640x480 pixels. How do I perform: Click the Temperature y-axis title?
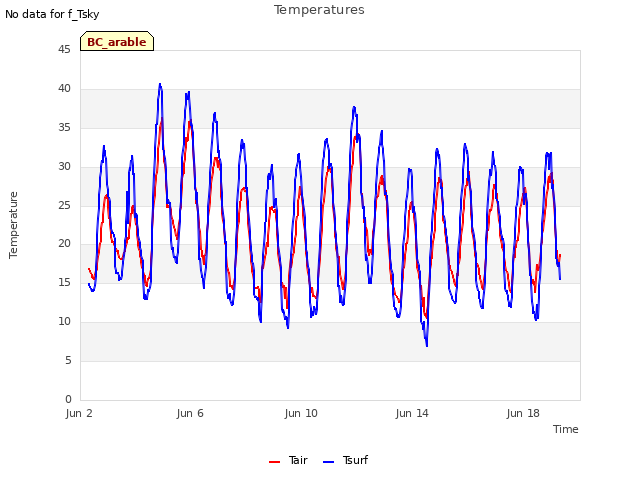pyautogui.click(x=13, y=225)
